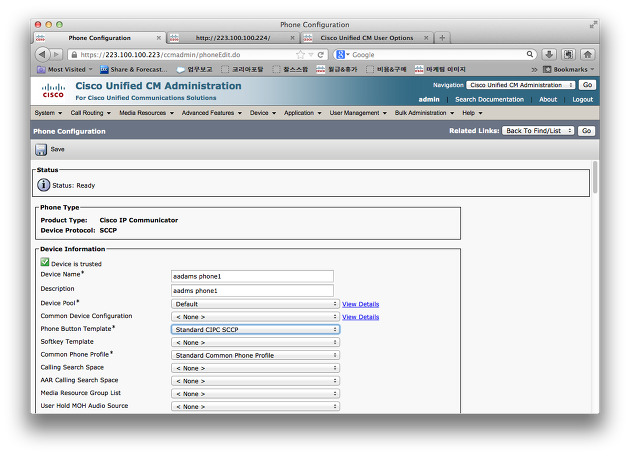
Task: Click the browser home icon
Action: (x=587, y=54)
